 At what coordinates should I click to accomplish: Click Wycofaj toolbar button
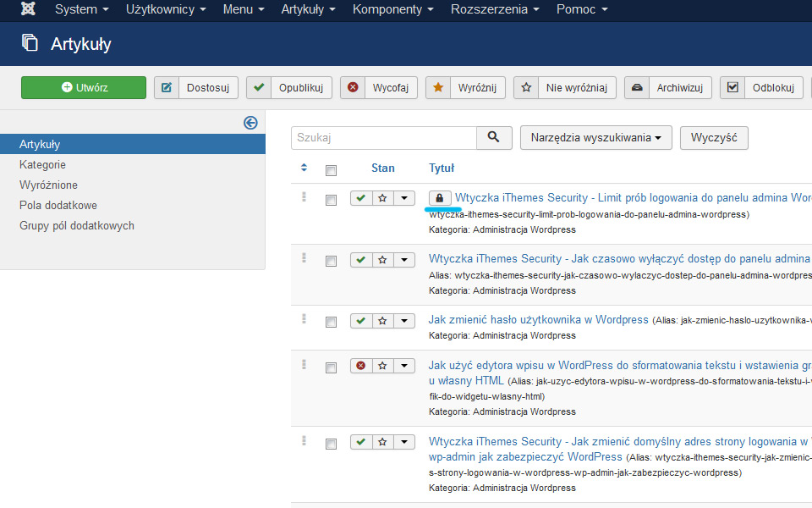379,87
